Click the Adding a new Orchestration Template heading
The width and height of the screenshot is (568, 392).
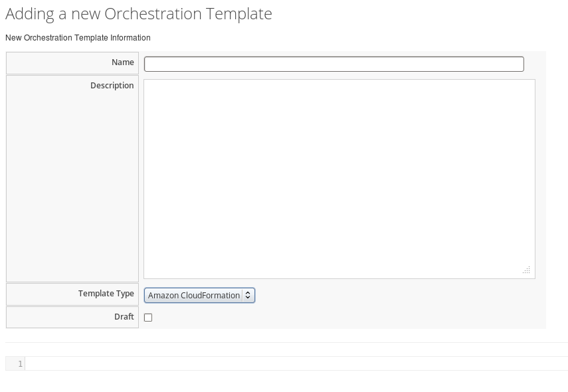click(x=138, y=13)
